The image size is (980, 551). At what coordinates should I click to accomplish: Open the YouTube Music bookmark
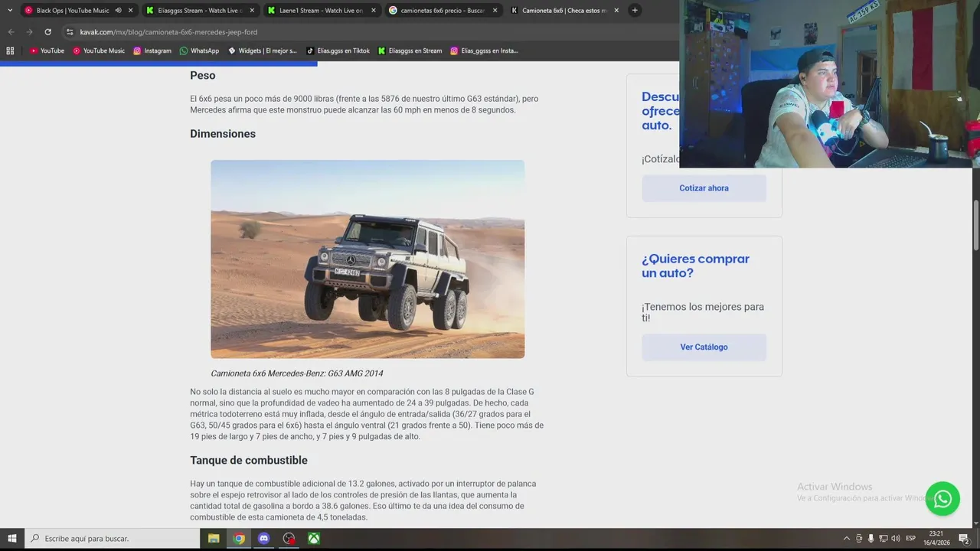[99, 51]
